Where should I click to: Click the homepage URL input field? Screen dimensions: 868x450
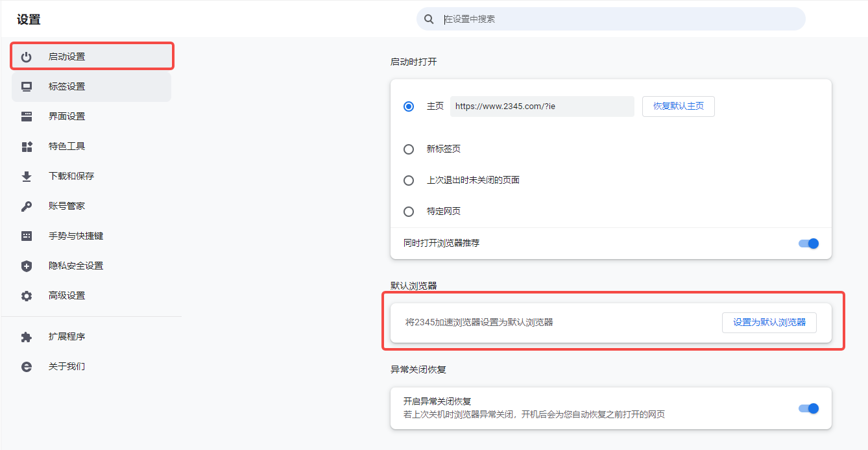coord(542,106)
